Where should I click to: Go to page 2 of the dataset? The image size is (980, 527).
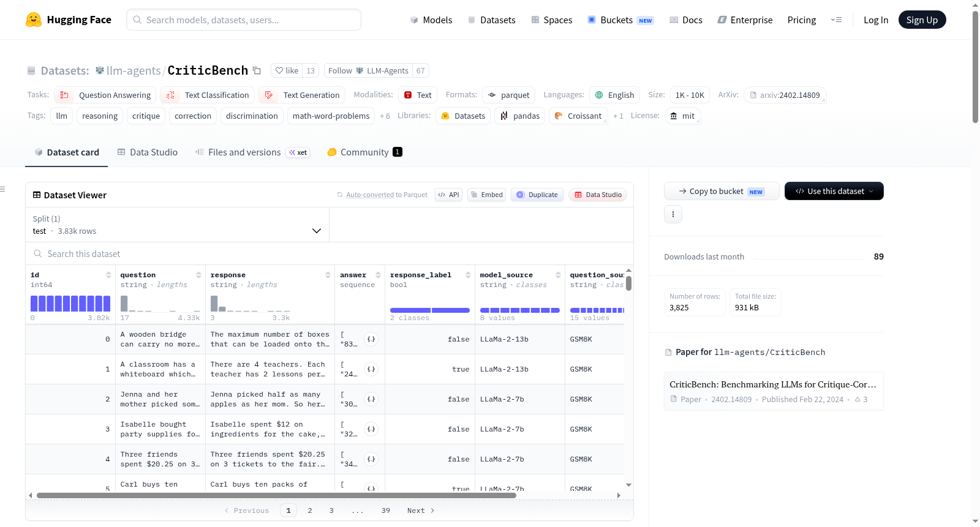pos(310,510)
